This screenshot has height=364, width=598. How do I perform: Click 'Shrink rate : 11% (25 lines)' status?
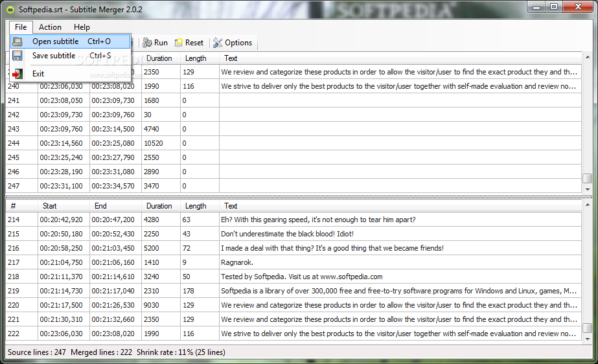coord(181,352)
